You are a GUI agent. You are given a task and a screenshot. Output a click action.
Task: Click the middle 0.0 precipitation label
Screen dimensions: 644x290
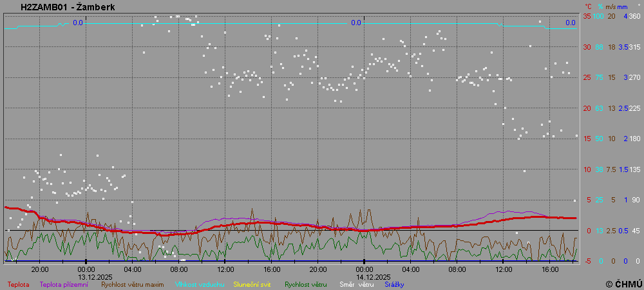[x=355, y=23]
